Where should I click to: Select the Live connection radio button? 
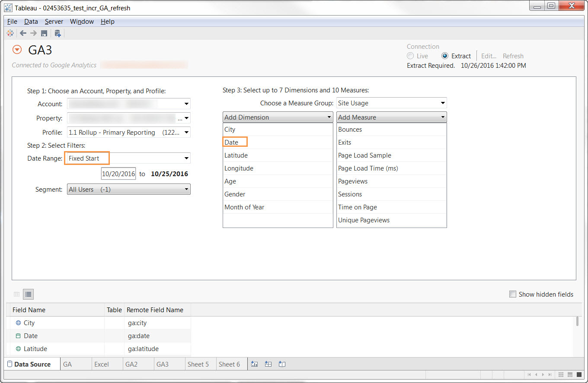410,56
